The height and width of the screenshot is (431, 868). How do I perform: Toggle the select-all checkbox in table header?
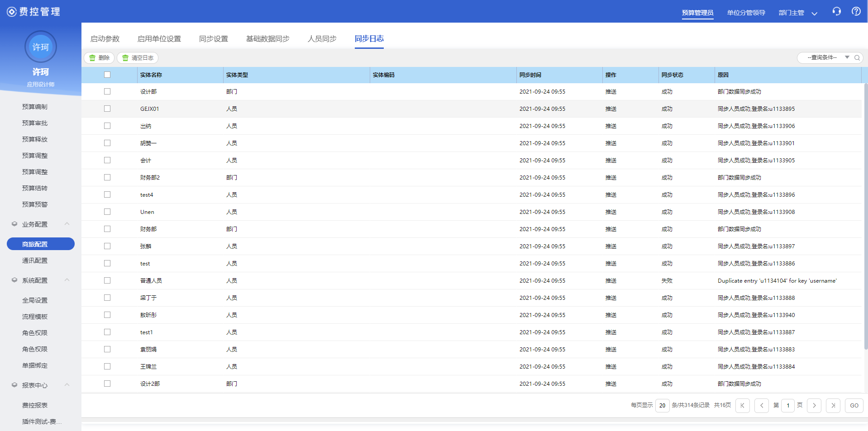coord(107,75)
